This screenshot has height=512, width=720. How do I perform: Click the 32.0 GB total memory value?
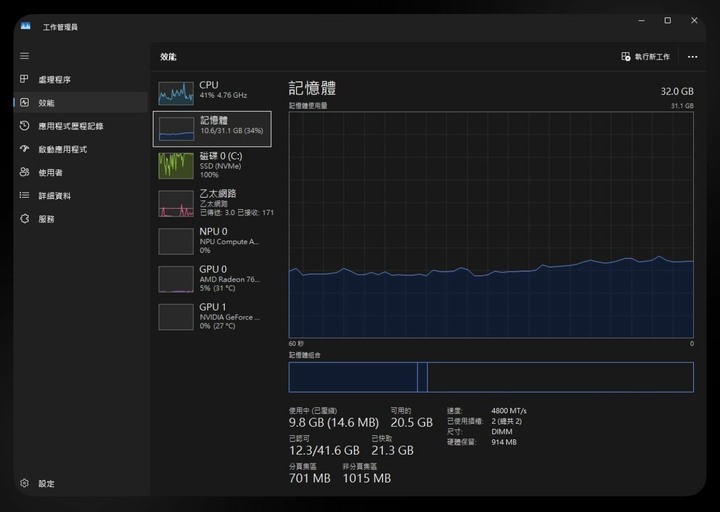(677, 91)
